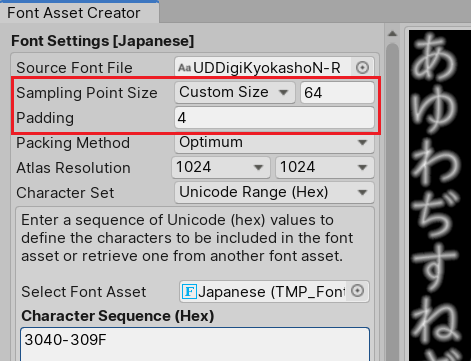Open object picker for Select Font Asset
471x361 pixels.
coord(357,291)
